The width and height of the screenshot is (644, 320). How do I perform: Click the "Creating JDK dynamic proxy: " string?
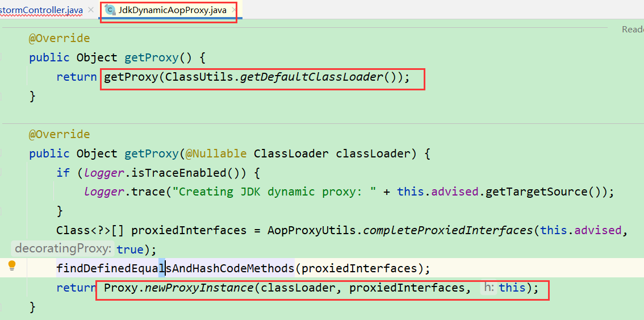coord(274,192)
